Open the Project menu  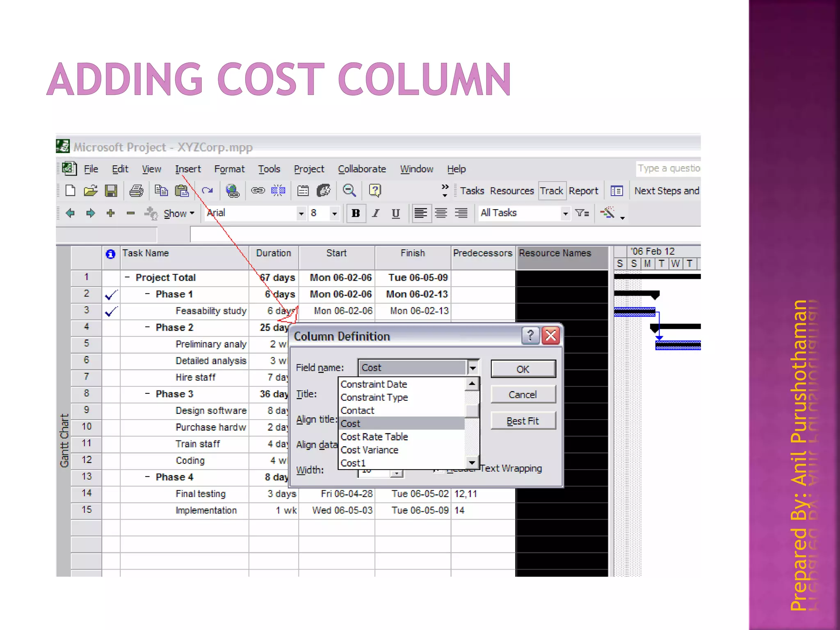pos(309,169)
